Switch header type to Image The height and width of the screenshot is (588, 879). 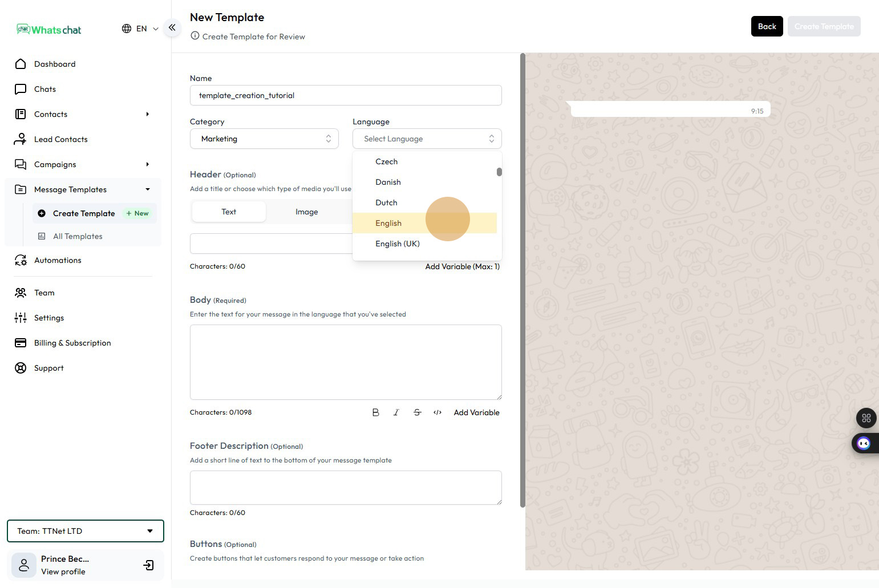click(x=306, y=212)
